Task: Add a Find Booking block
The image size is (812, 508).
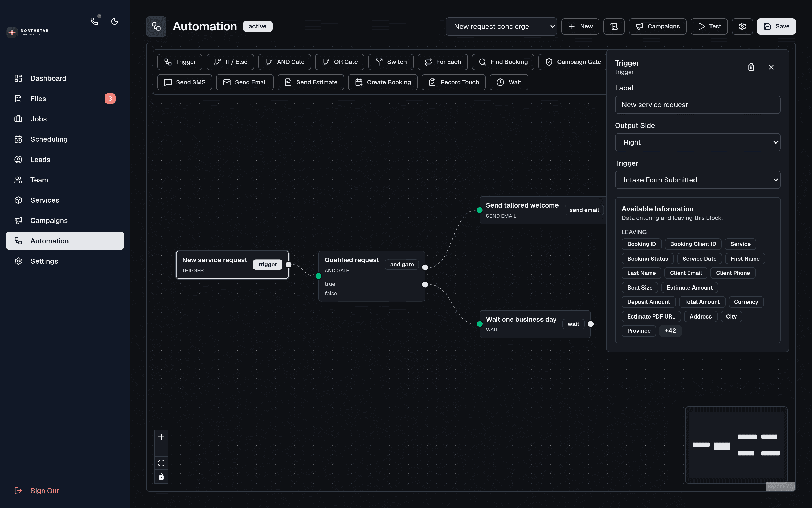Action: pos(503,62)
